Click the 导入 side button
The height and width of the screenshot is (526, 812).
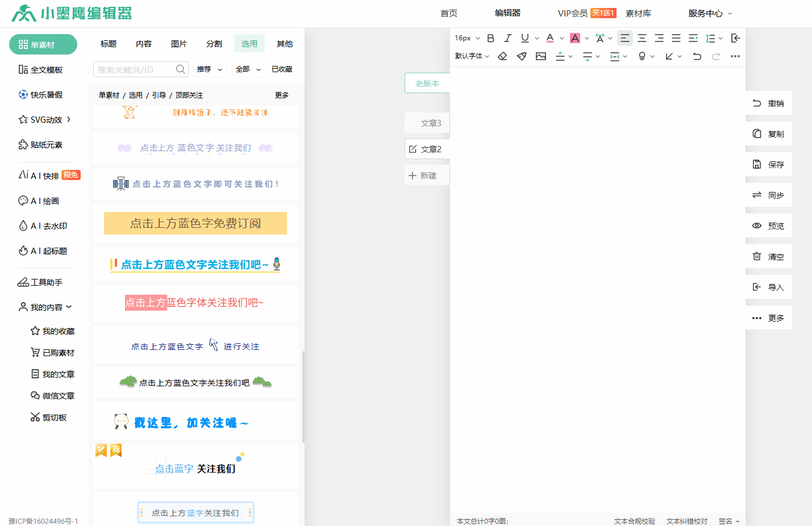point(769,287)
